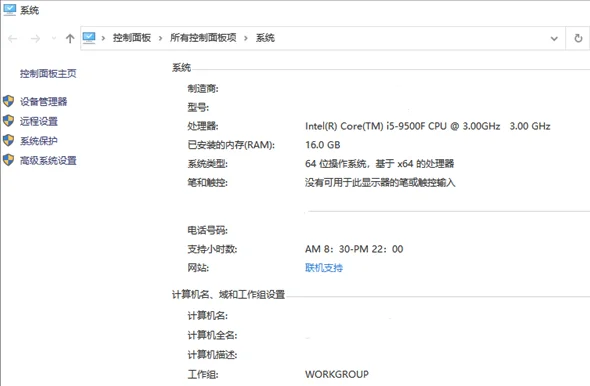590x386 pixels.
Task: Click the system icon in the title bar
Action: [9, 10]
